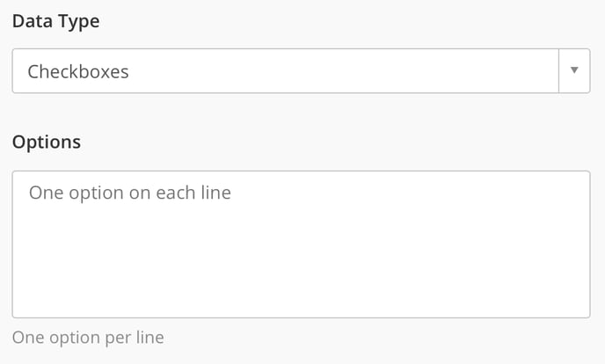Viewport: 605px width, 364px height.
Task: Select the small triangle icon beside Checkboxes
Action: pyautogui.click(x=574, y=70)
